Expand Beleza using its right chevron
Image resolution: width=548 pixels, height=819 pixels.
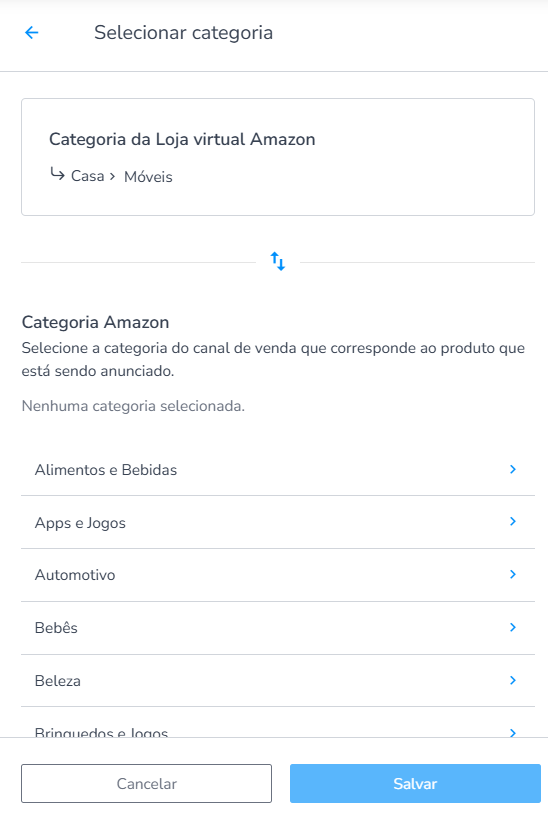pyautogui.click(x=513, y=680)
